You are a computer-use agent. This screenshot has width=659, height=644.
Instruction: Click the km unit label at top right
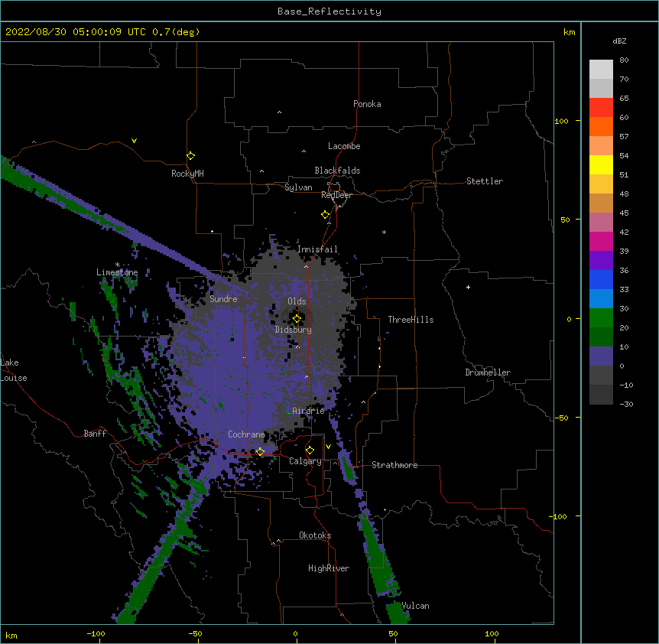[569, 32]
